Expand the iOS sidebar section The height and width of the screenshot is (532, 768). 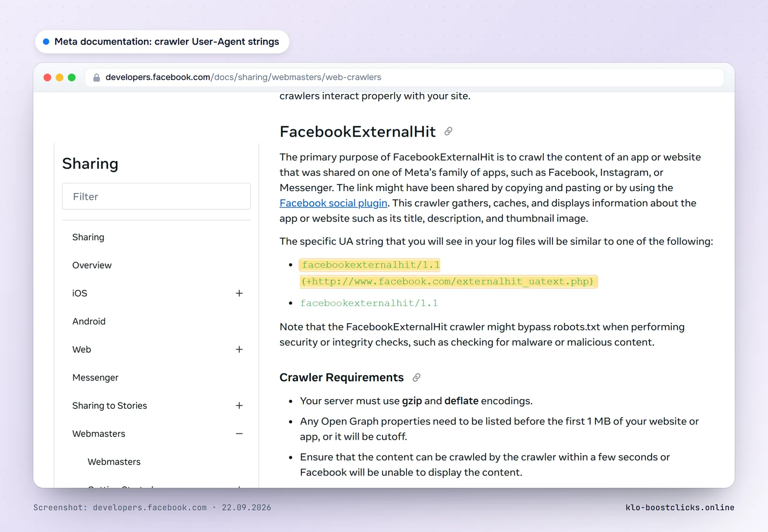point(239,293)
